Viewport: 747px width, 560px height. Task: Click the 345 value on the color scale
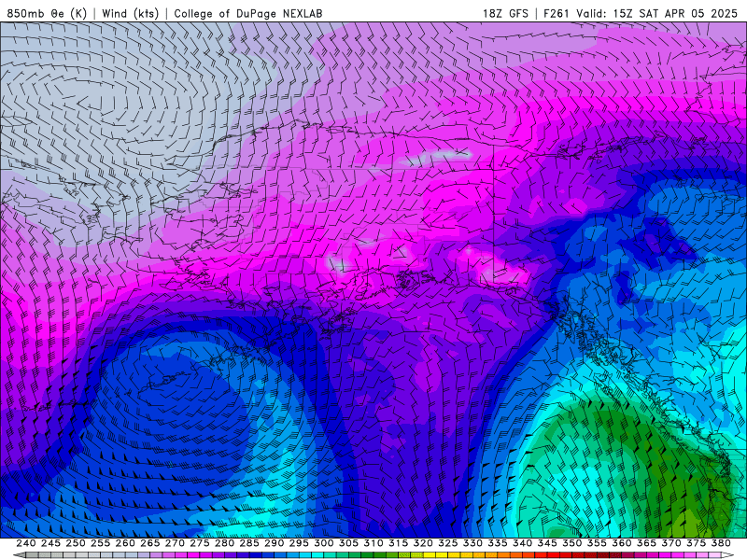click(x=547, y=543)
